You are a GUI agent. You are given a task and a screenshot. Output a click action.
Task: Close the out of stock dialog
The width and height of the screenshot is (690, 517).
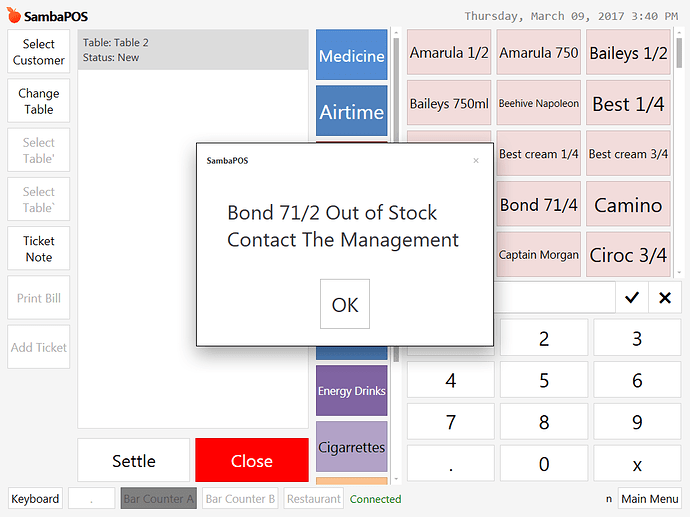(x=345, y=304)
